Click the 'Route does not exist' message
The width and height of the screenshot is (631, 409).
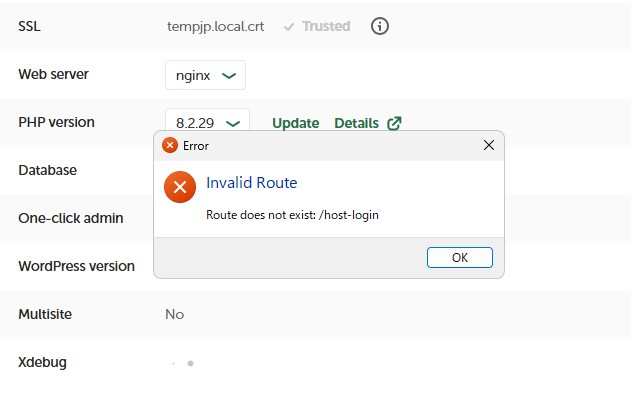pos(292,215)
